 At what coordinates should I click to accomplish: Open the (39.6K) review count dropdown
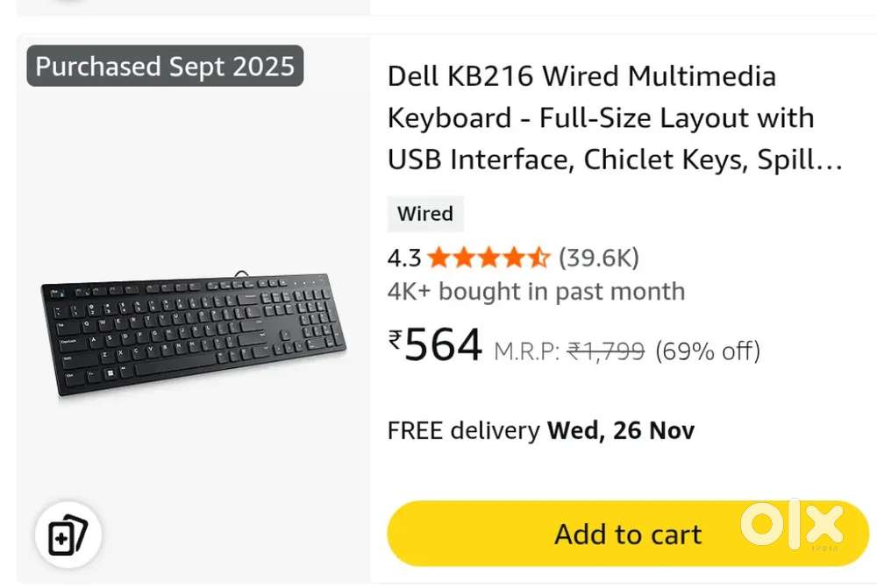pyautogui.click(x=598, y=258)
